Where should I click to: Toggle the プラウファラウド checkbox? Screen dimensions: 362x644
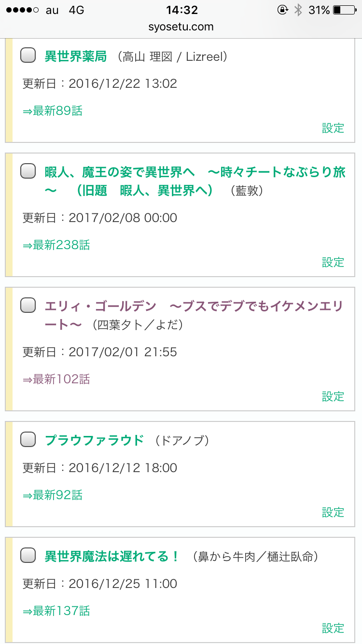28,440
